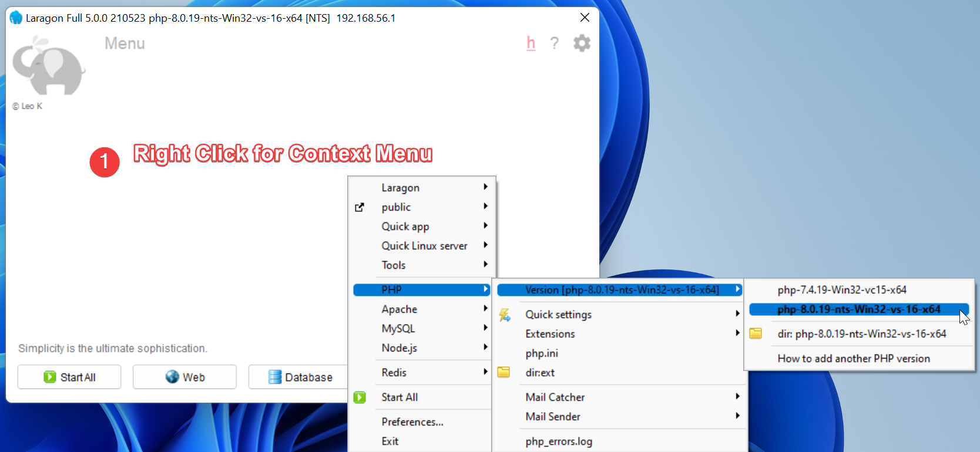
Task: Click the Web button
Action: coord(184,377)
